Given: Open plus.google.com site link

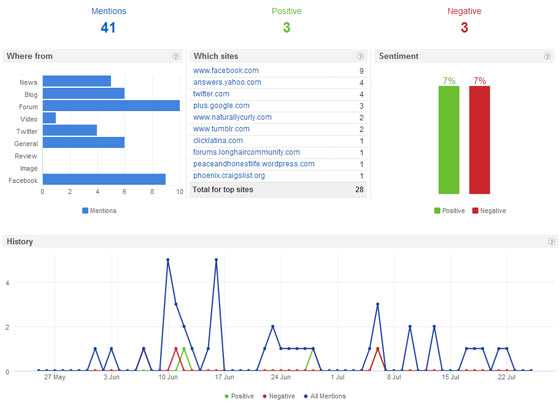Looking at the screenshot, I should pyautogui.click(x=221, y=106).
